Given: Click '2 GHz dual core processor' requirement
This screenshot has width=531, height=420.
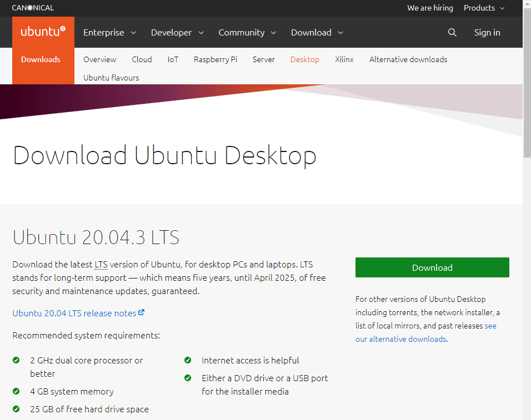Looking at the screenshot, I should (x=86, y=367).
